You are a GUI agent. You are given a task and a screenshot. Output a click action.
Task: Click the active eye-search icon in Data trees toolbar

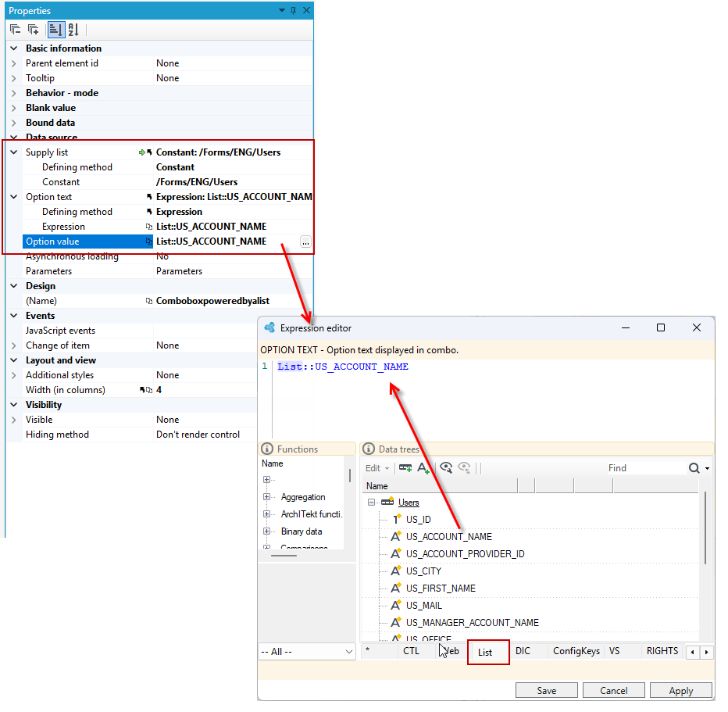tap(446, 467)
